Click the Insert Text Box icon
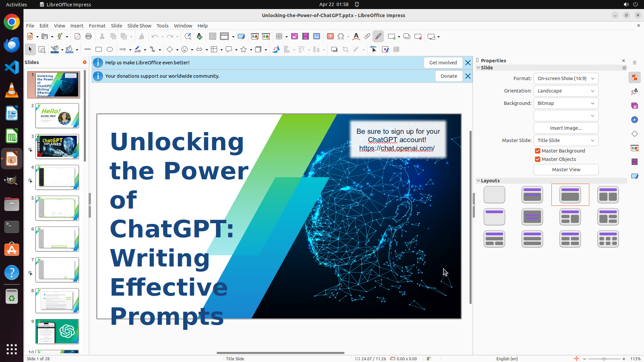Image resolution: width=644 pixels, height=362 pixels. coord(330,37)
